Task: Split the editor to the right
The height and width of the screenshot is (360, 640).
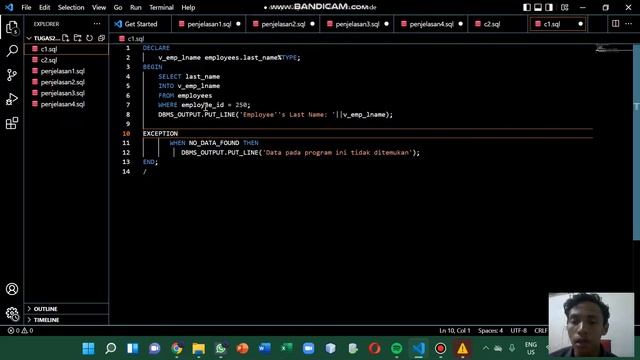Action: click(616, 24)
